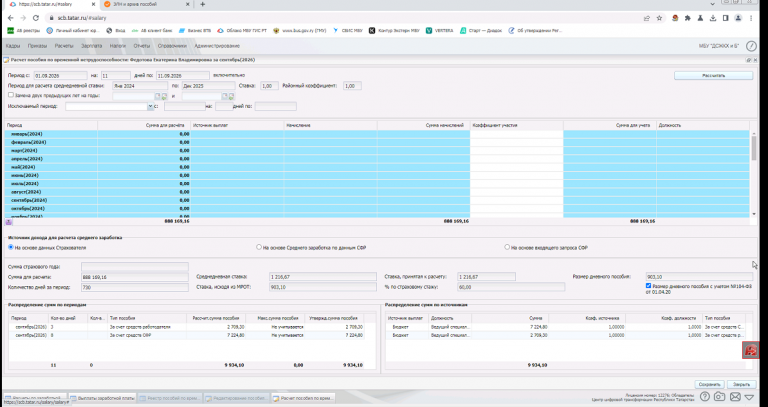Expand the Исключаемый период dropdown arrow
The image size is (768, 407).
click(x=150, y=106)
